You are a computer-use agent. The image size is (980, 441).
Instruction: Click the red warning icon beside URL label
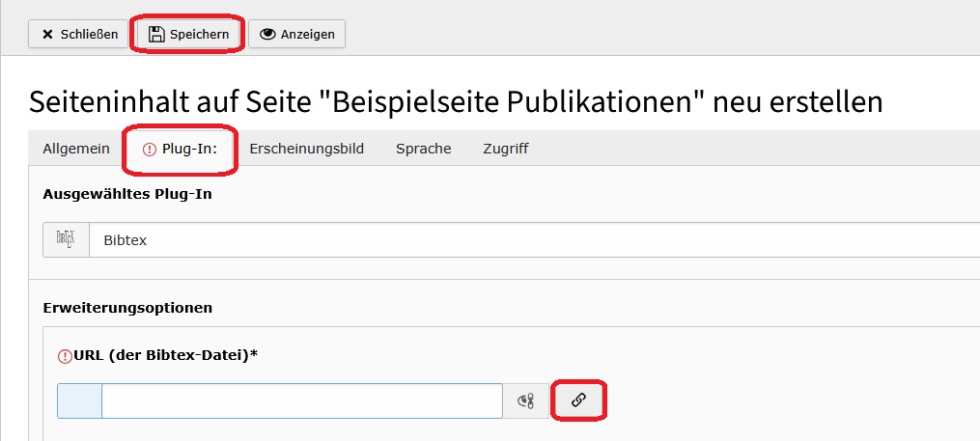click(x=65, y=355)
